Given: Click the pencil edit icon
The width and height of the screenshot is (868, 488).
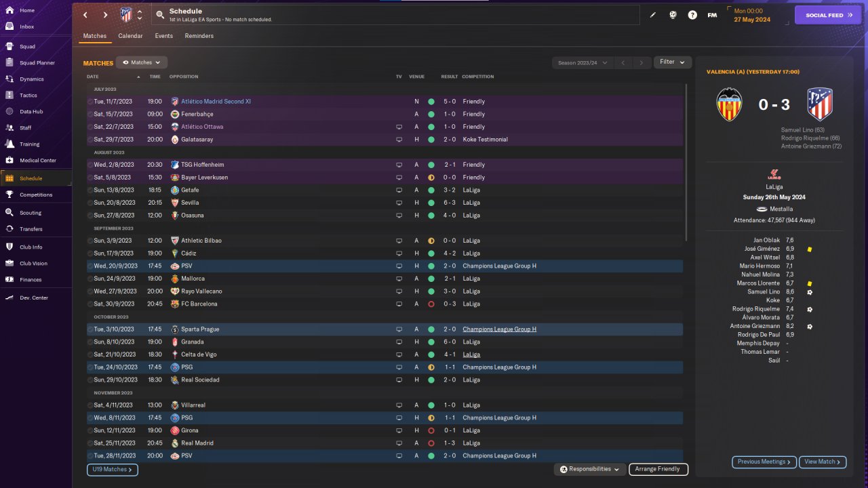Looking at the screenshot, I should pos(653,15).
